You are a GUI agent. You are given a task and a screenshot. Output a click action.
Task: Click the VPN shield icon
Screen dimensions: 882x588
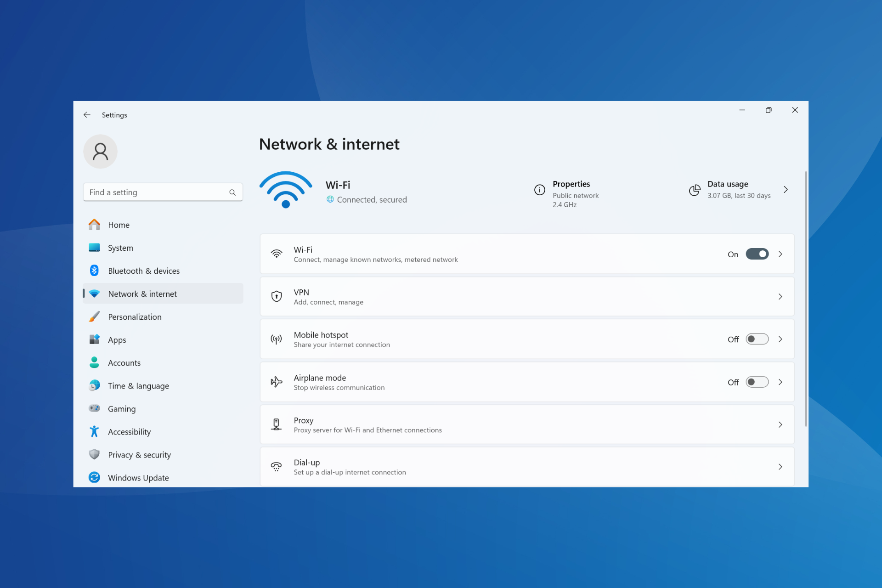(276, 296)
